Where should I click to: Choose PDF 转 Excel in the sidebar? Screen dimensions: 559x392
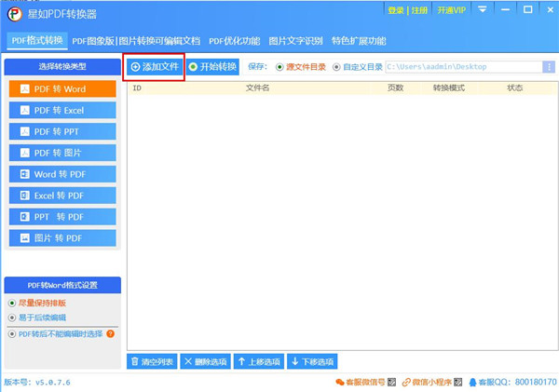[62, 111]
